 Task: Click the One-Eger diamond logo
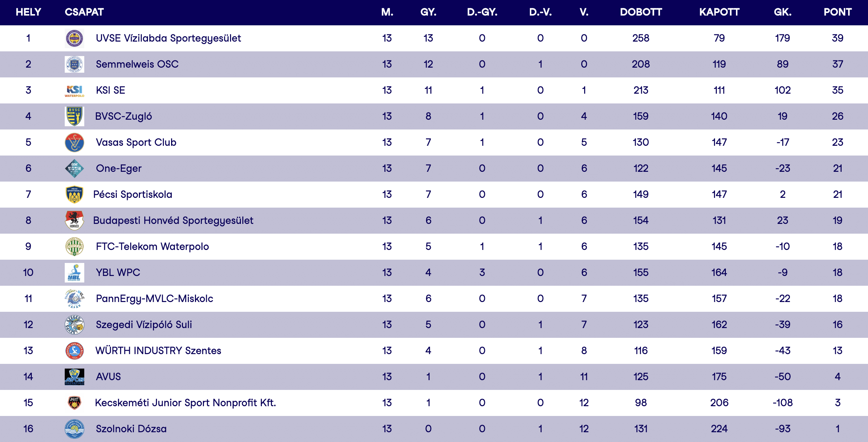75,169
